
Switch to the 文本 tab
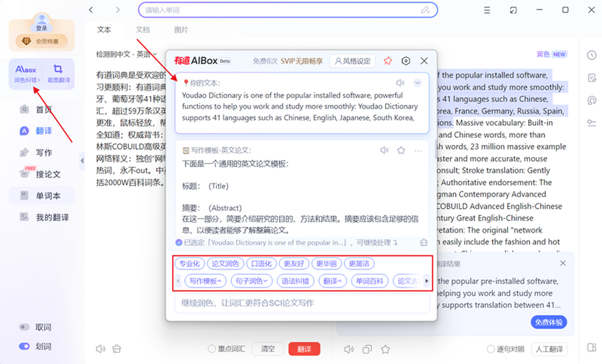(104, 30)
